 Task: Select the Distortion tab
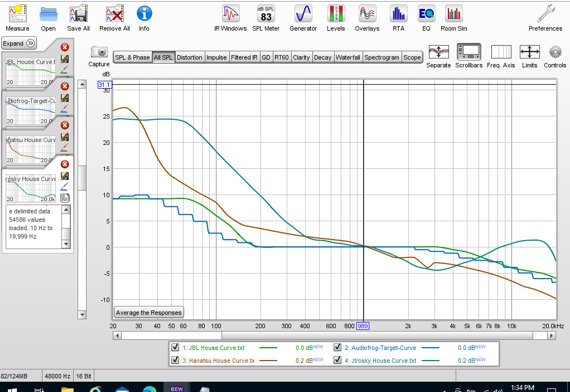(x=189, y=57)
